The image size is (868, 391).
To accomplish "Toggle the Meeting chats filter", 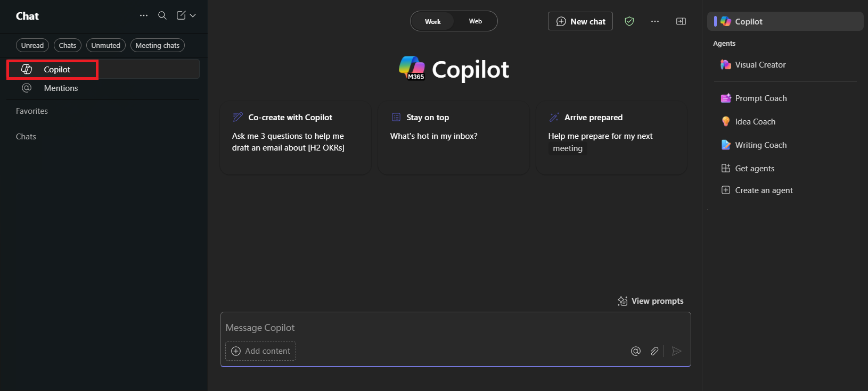I will 158,45.
